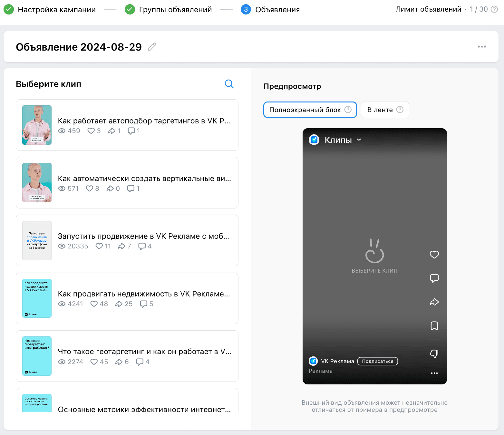Click the help icon on Полноэкранный блок

point(348,110)
